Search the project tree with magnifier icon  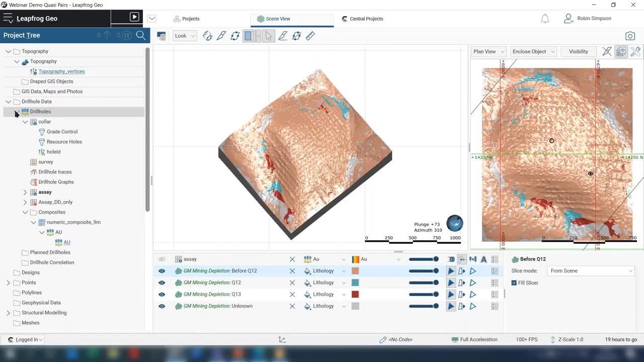(141, 35)
